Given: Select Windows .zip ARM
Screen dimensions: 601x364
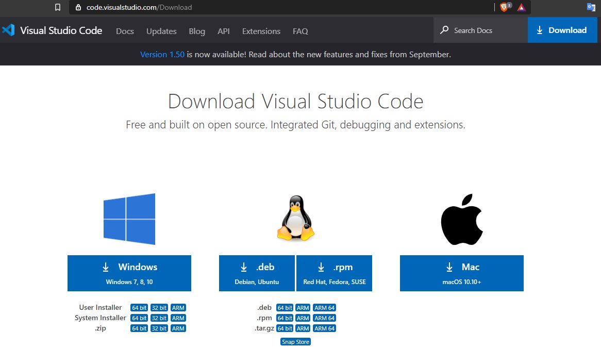Looking at the screenshot, I should (x=178, y=328).
